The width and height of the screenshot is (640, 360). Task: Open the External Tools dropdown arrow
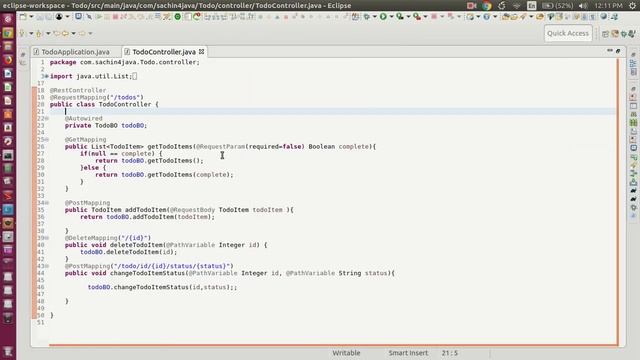425,17
